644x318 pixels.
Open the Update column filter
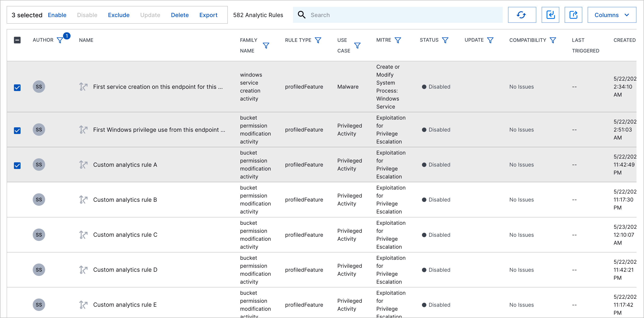pyautogui.click(x=490, y=40)
